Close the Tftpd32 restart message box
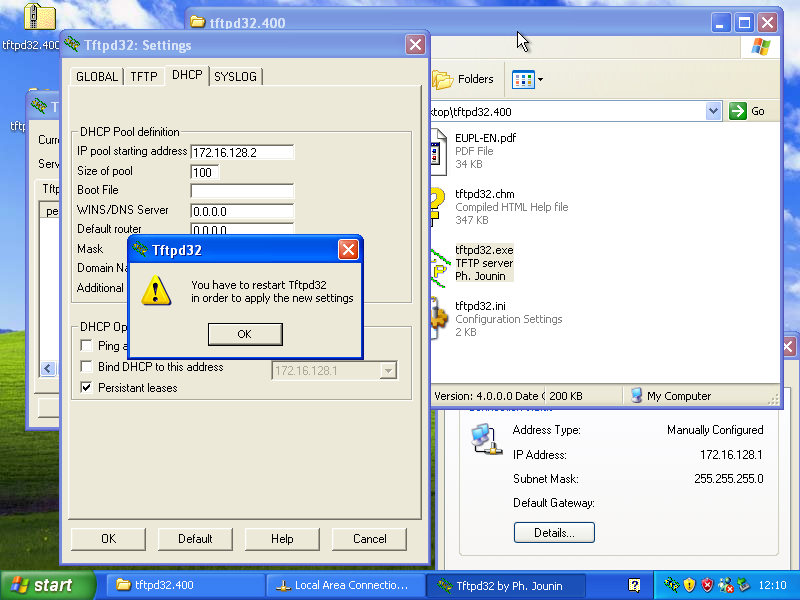The image size is (800, 600). click(348, 250)
